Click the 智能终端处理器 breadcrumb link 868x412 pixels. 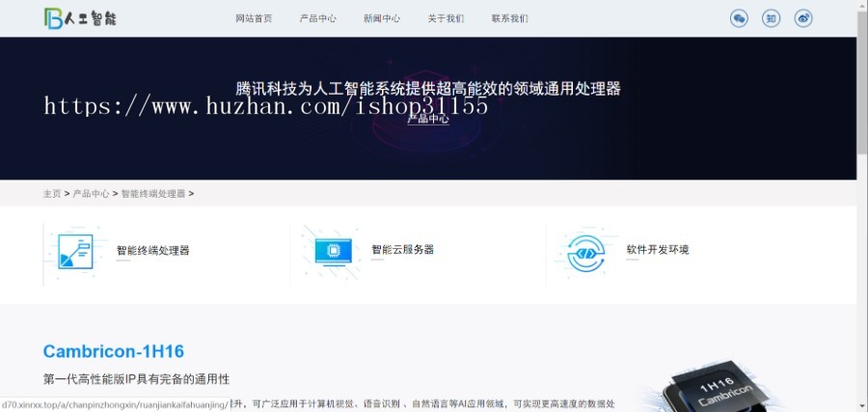153,194
